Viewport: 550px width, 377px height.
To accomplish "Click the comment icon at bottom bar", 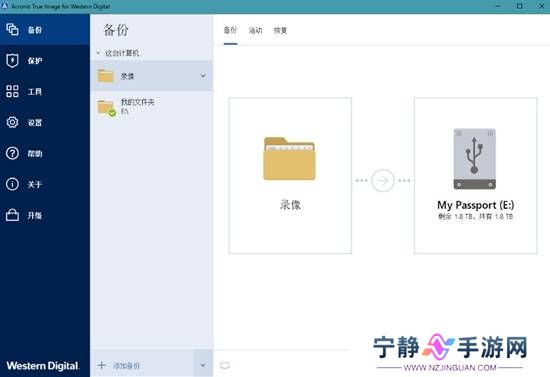I will tap(225, 366).
